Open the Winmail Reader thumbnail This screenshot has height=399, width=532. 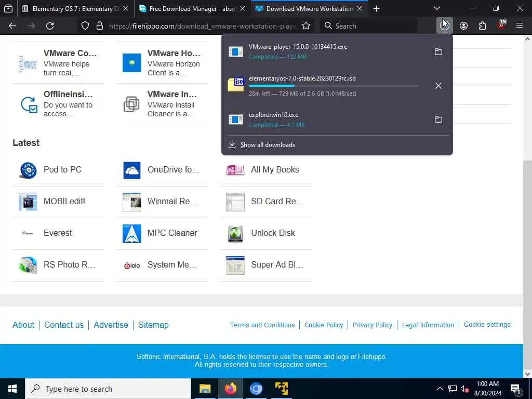pos(131,202)
